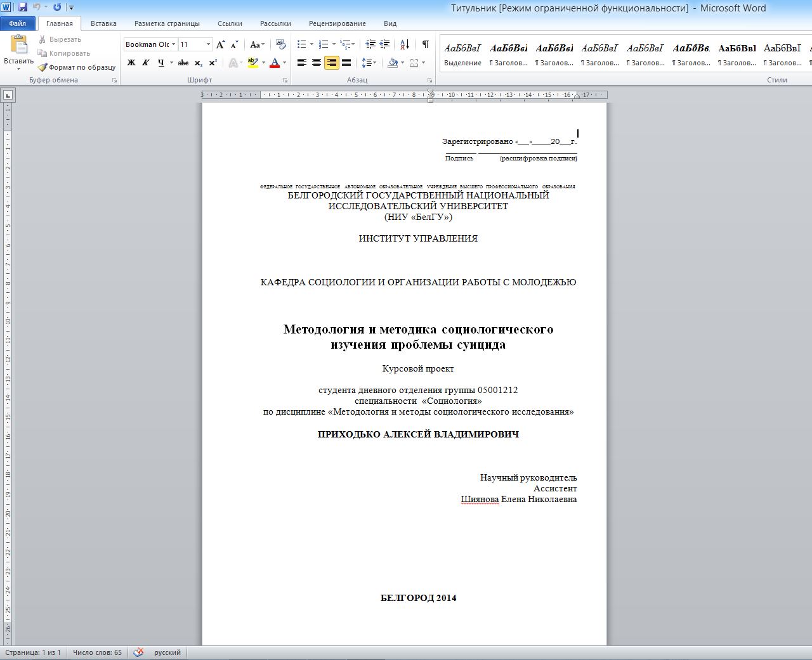Increase paragraph indent

click(x=385, y=44)
